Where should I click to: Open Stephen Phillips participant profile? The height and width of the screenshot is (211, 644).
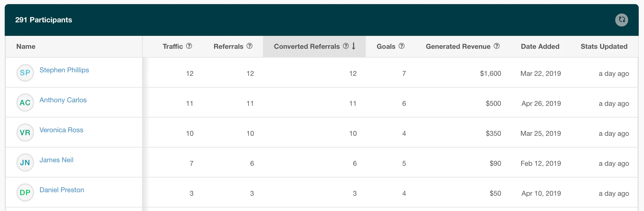point(64,70)
